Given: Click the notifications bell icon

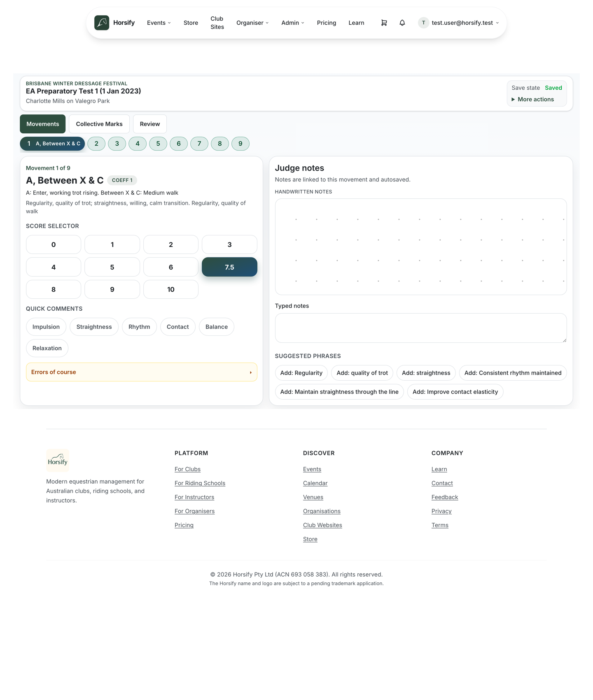Looking at the screenshot, I should point(402,23).
